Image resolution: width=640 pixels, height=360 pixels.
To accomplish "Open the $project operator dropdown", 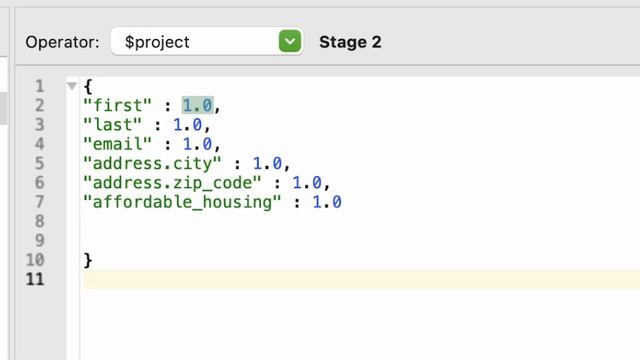I will pyautogui.click(x=207, y=42).
